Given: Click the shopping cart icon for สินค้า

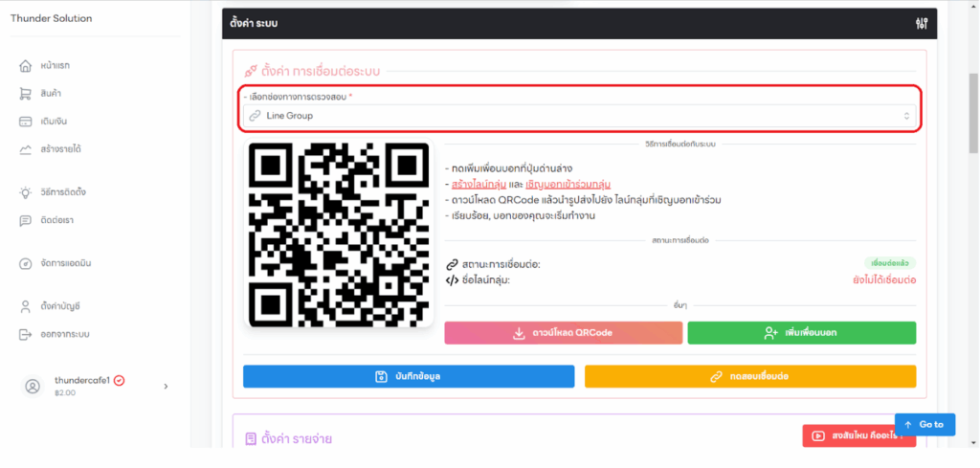Looking at the screenshot, I should [26, 93].
